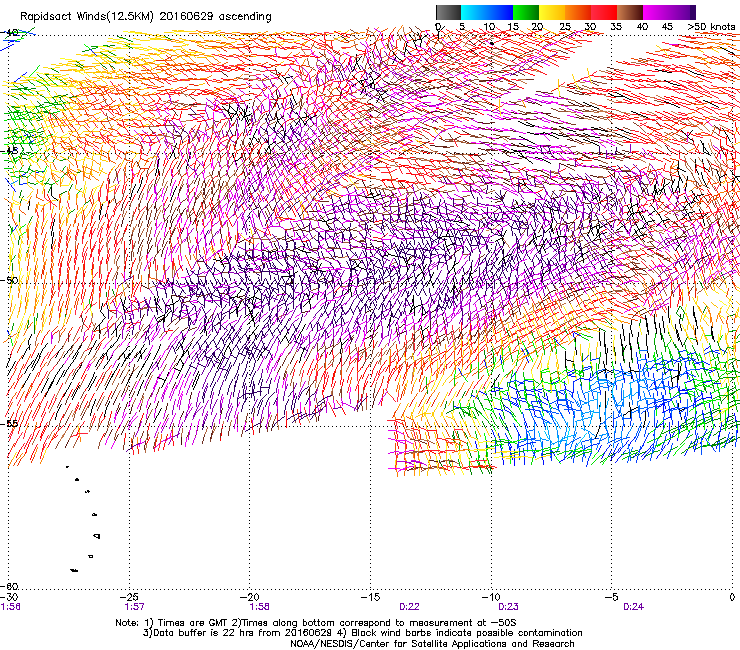Click the 'NOAA/NESDIS/Center for Satellite Applications and Research' credit
Screen dimensions: 740x650
point(432,644)
